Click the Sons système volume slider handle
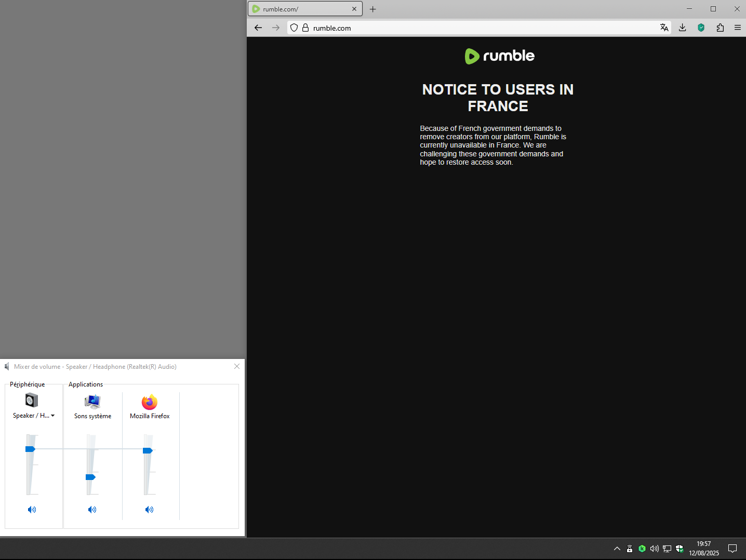 (90, 477)
